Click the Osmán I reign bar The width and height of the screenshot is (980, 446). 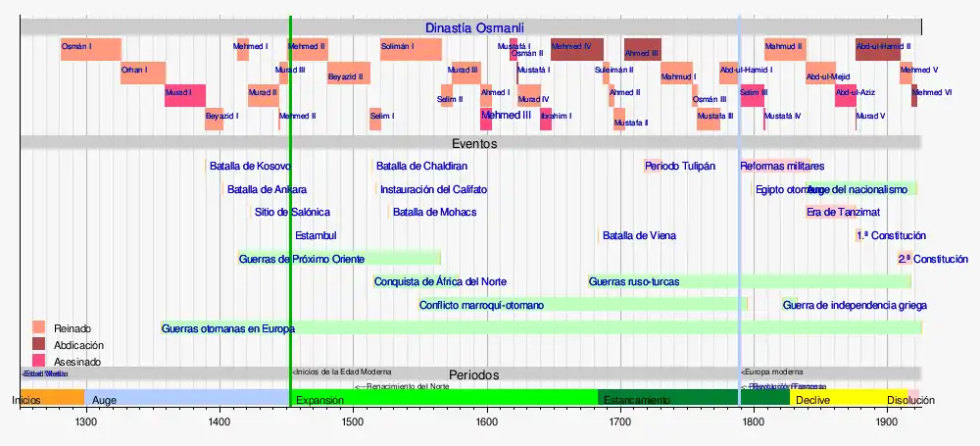(x=90, y=49)
